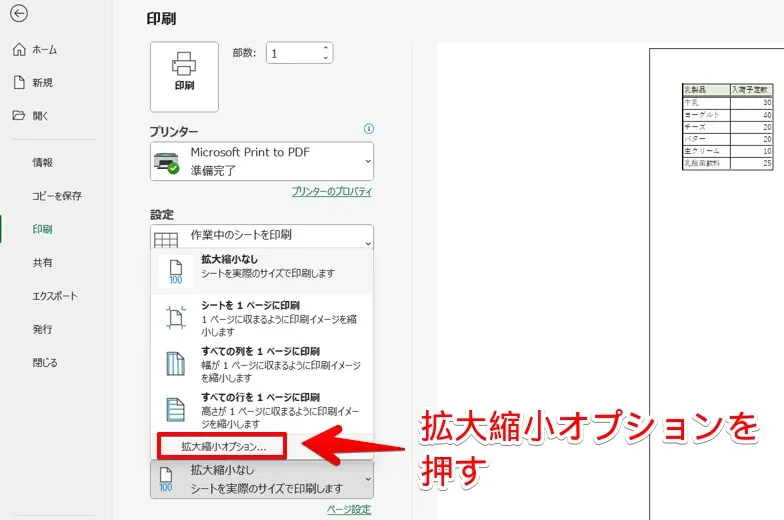Open the 作業中のシートを印刷 dropdown
Image resolution: width=784 pixels, height=520 pixels.
click(262, 236)
